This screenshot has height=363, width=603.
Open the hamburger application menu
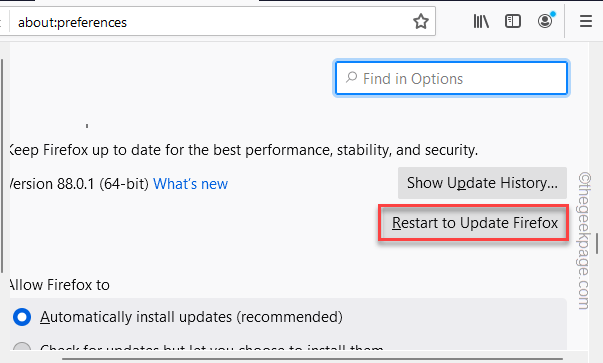[586, 21]
